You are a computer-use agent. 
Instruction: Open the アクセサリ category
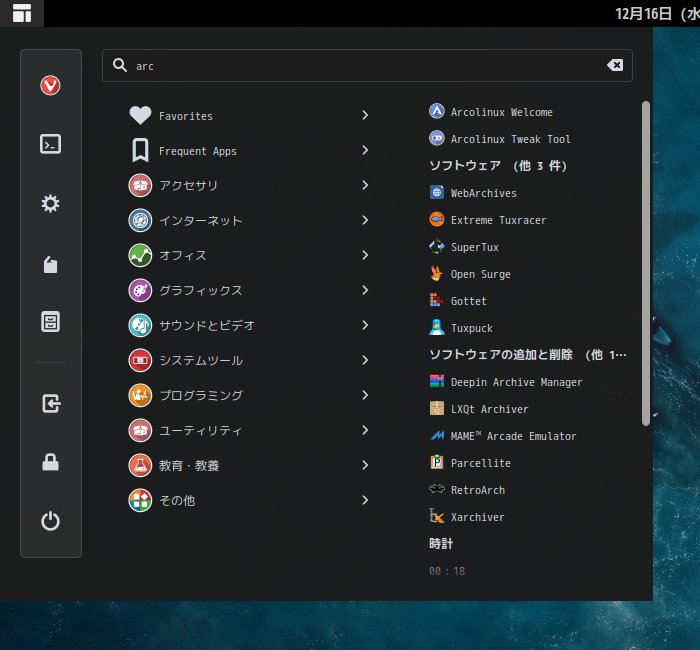[x=249, y=185]
